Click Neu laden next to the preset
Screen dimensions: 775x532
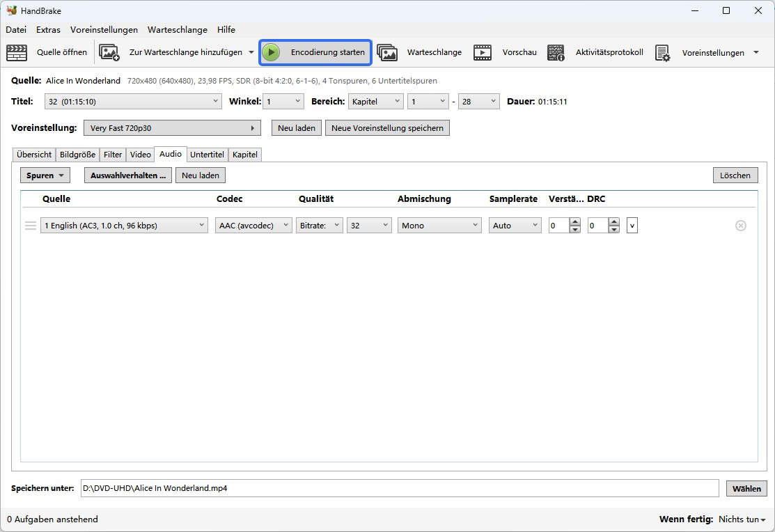[x=297, y=128]
